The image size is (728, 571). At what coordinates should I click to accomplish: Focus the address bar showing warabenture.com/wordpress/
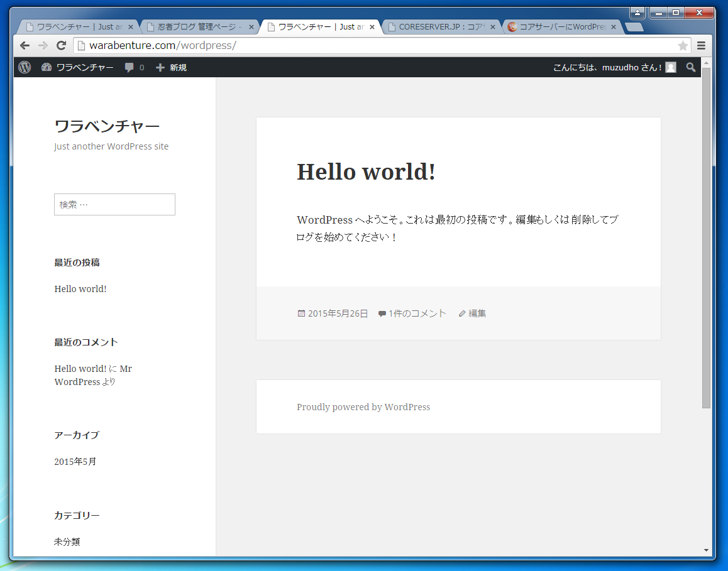[x=382, y=45]
